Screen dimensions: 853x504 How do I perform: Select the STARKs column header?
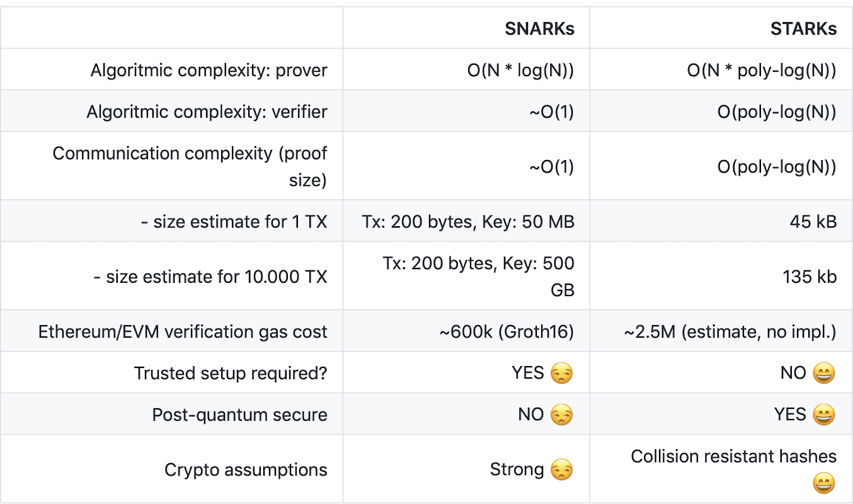803,29
